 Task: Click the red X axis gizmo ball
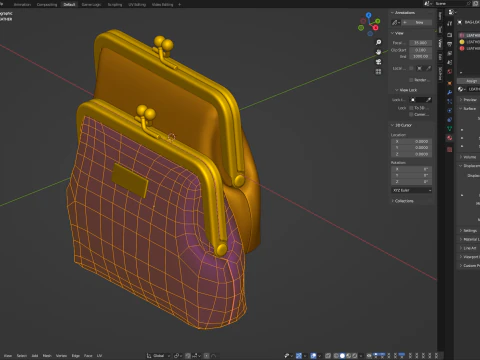point(376,28)
